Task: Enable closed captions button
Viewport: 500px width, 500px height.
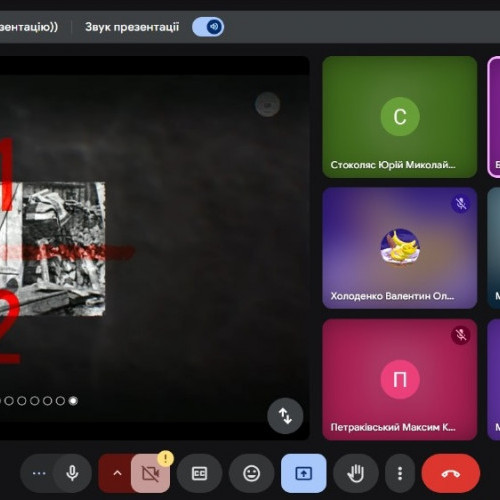Action: coord(199,473)
